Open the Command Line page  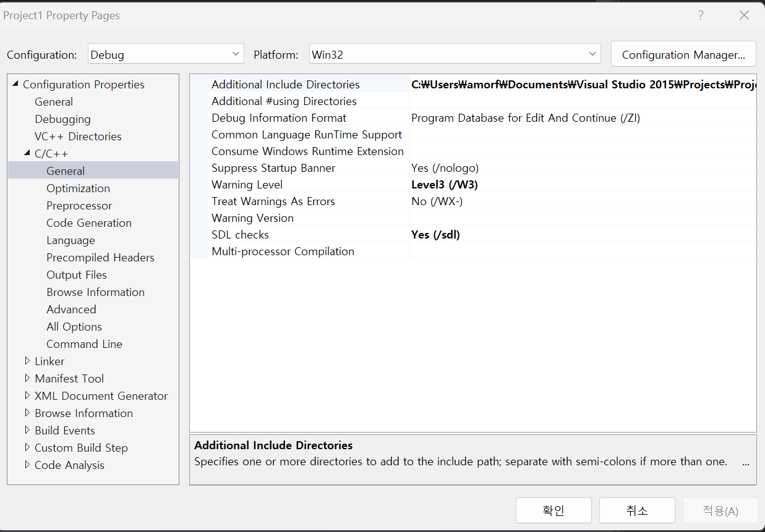pos(84,344)
